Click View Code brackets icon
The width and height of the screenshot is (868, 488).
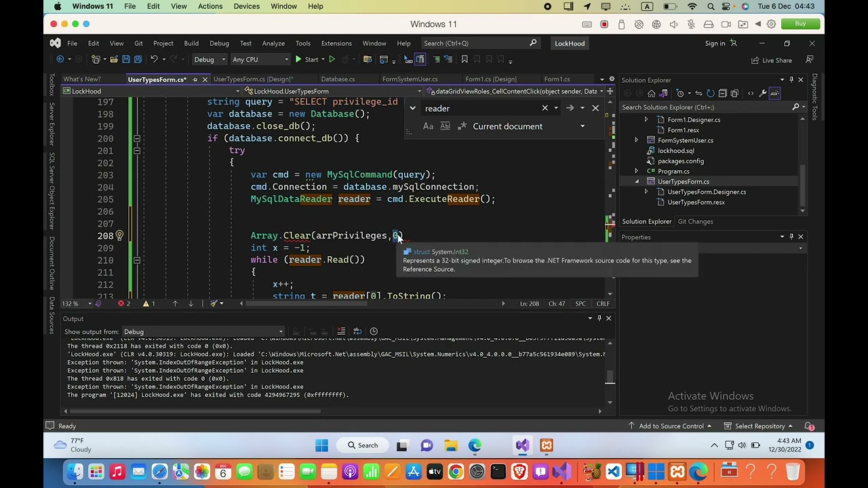click(750, 94)
